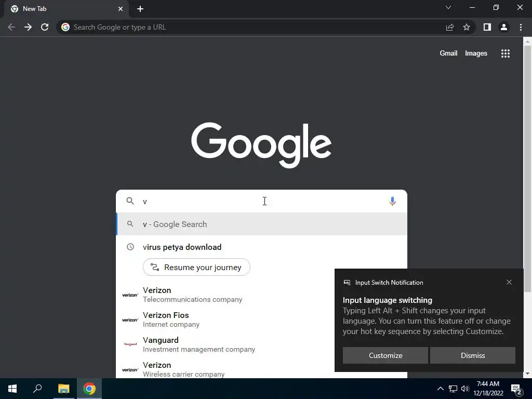Open Gmail link
Screen dimensions: 532x399
pyautogui.click(x=448, y=54)
